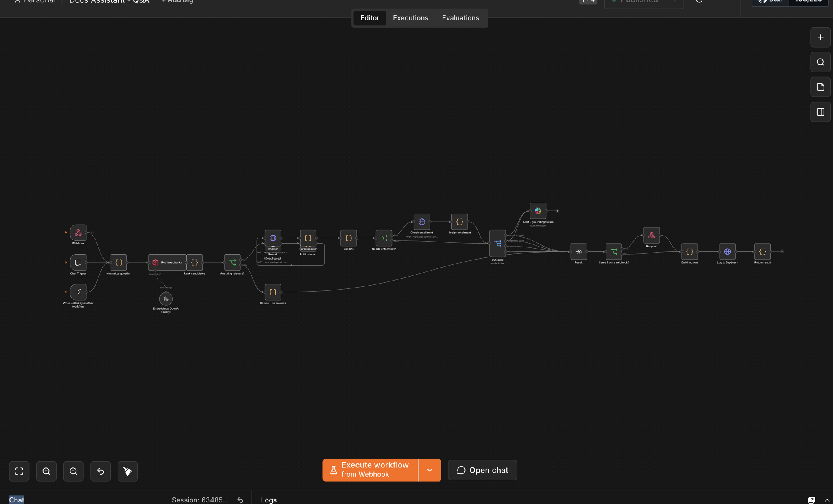Select the Webhook trigger node
The image size is (833, 504).
click(x=78, y=233)
